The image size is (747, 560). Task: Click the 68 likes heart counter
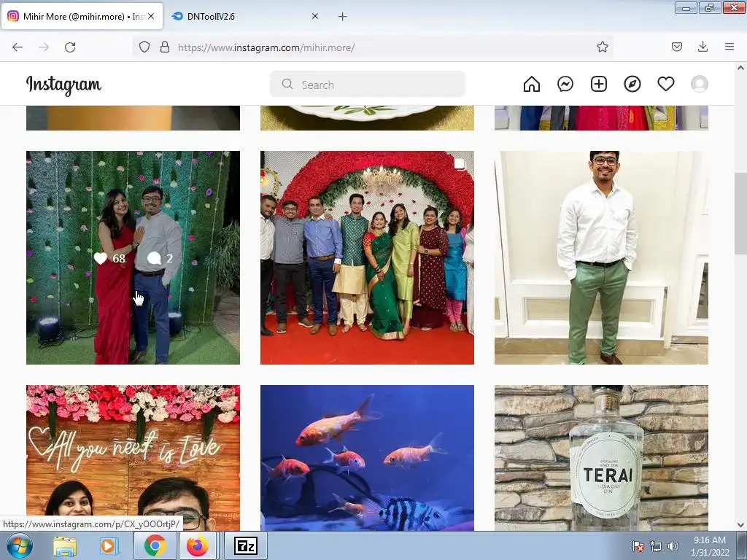coord(109,258)
